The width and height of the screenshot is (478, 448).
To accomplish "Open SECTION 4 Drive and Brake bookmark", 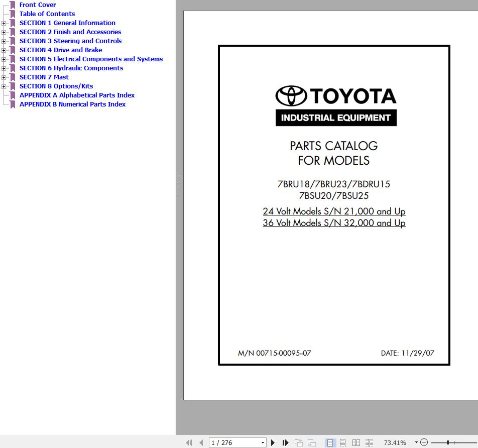I will click(61, 50).
